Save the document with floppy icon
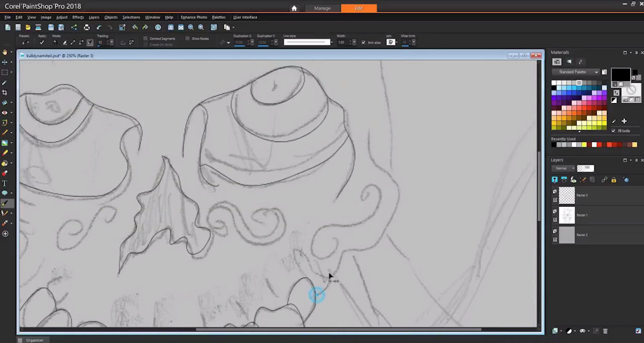Image resolution: width=644 pixels, height=343 pixels. (51, 28)
